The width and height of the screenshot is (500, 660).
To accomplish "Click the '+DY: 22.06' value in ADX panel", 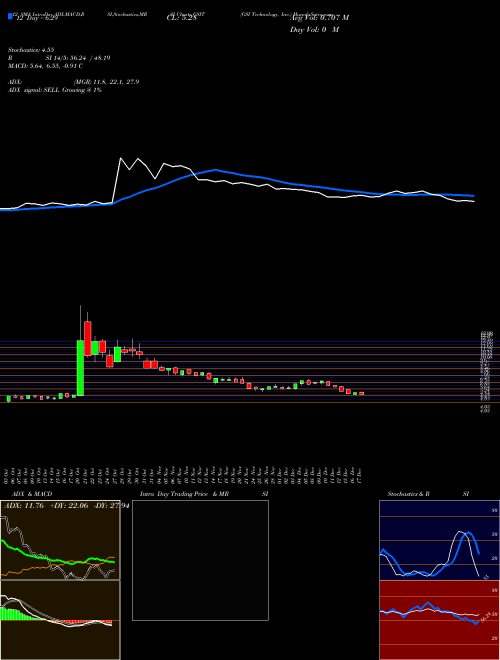I will [x=69, y=506].
